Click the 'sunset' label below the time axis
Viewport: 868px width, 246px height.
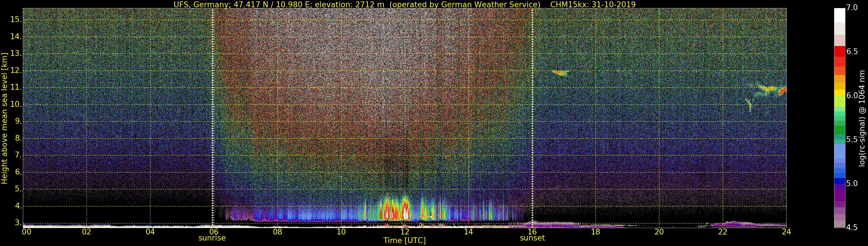[x=532, y=238]
